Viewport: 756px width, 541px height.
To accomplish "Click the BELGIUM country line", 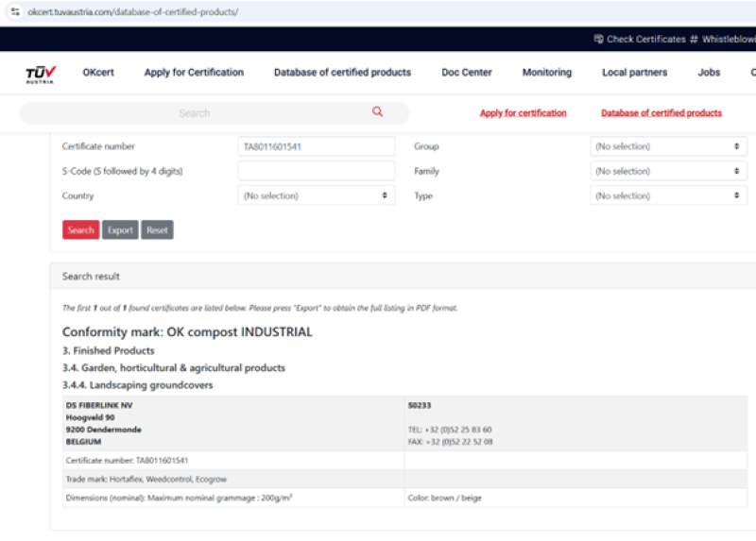I will point(83,442).
